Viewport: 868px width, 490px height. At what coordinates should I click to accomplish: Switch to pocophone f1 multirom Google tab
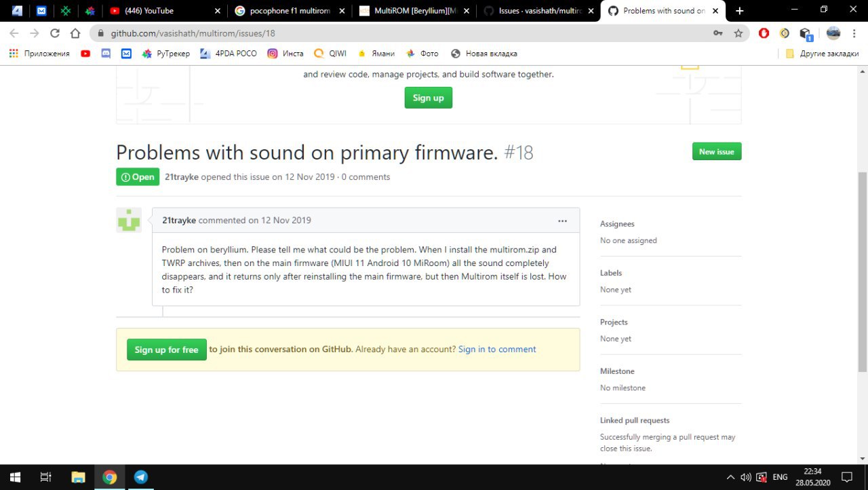pyautogui.click(x=290, y=11)
